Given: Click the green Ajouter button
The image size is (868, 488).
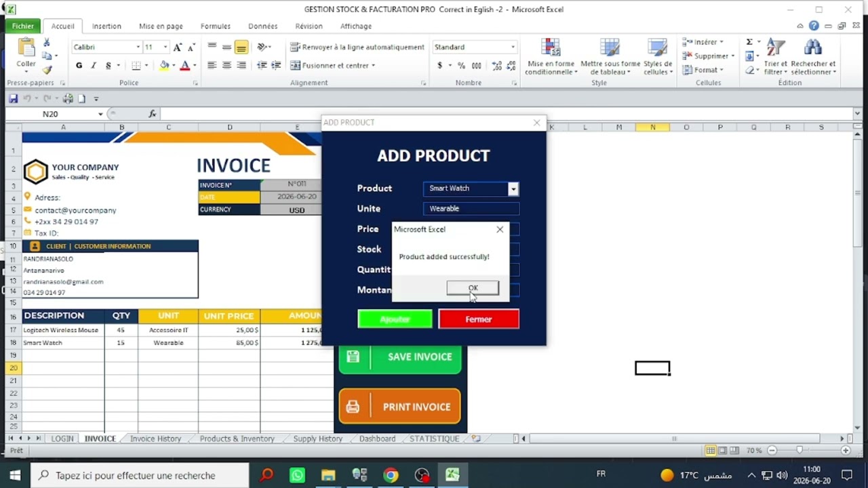Looking at the screenshot, I should coord(395,319).
